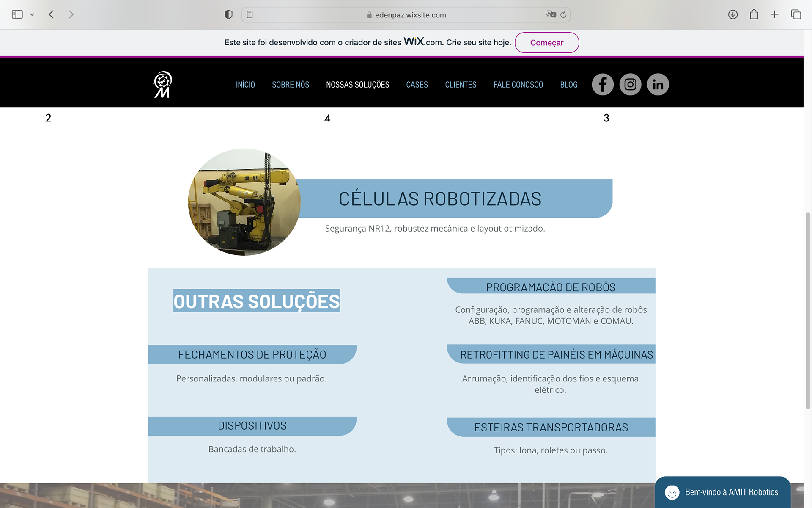Click the AMIT Robotics logo

[x=162, y=84]
